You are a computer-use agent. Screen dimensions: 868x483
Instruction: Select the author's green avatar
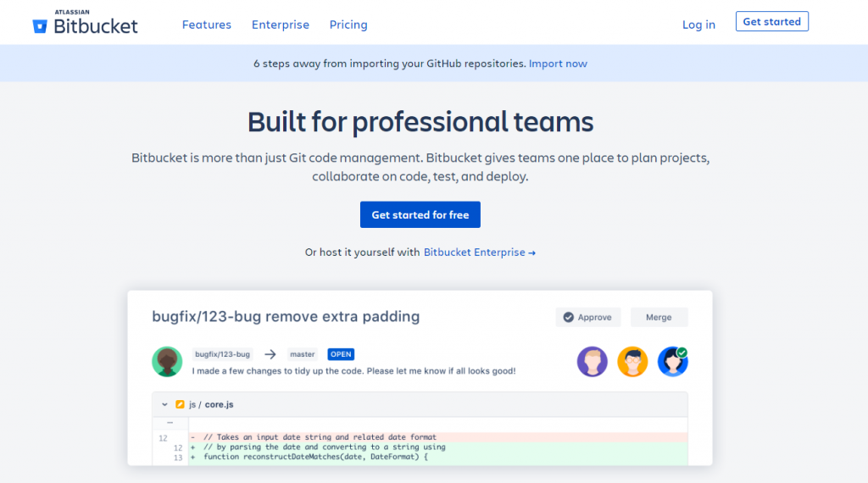(167, 362)
